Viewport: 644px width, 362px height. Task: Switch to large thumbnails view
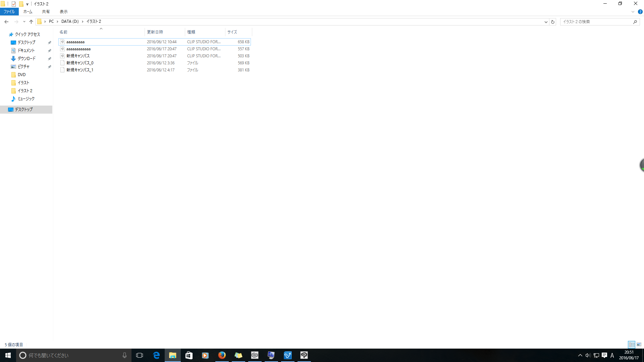pos(639,345)
